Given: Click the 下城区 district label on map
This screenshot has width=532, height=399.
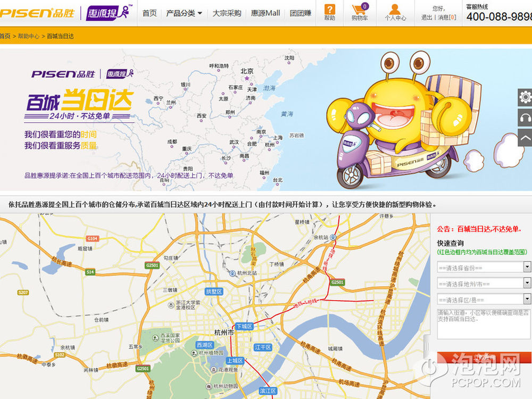Looking at the screenshot, I should click(244, 327).
